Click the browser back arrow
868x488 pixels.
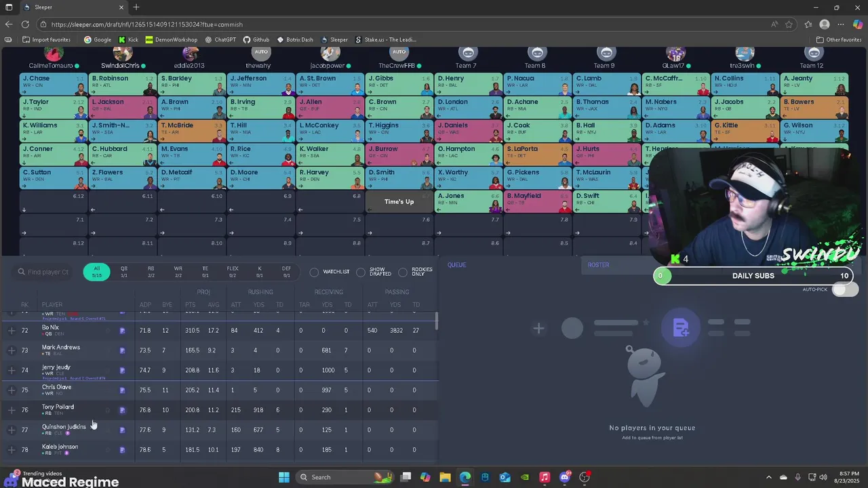[9, 24]
